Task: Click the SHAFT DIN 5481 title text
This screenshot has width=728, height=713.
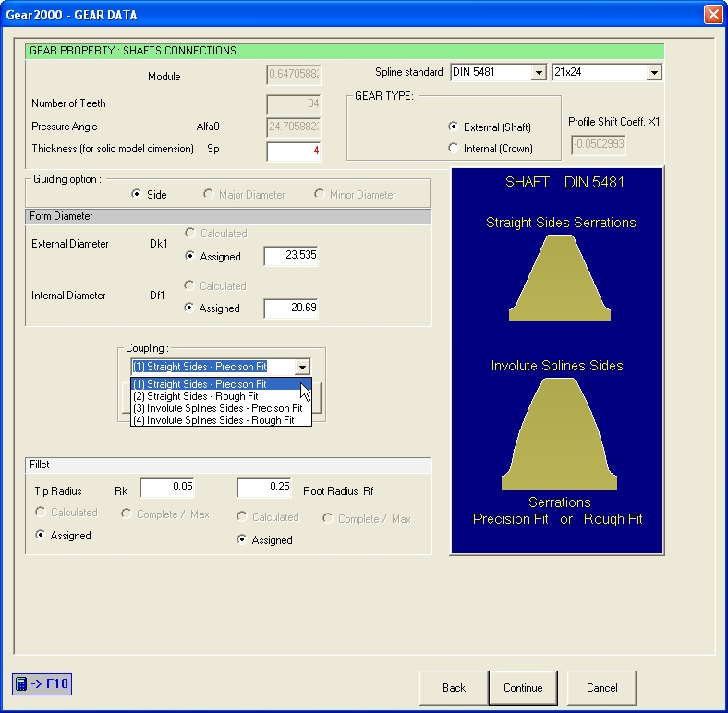Action: [564, 182]
